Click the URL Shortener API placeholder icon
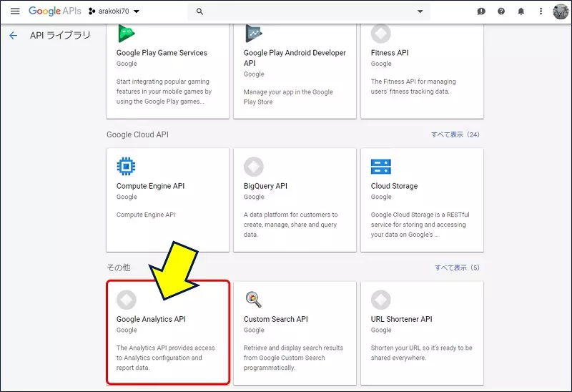Image resolution: width=572 pixels, height=392 pixels. coord(381,300)
